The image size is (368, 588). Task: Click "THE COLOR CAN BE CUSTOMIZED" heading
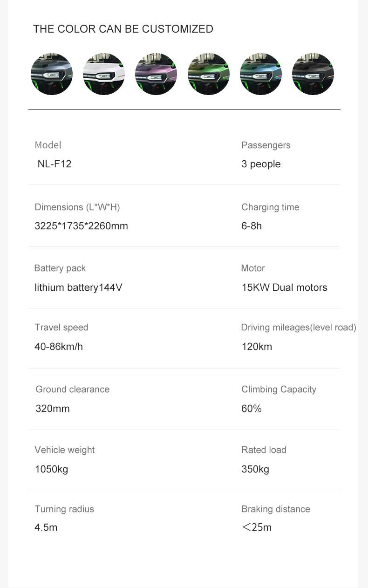123,29
